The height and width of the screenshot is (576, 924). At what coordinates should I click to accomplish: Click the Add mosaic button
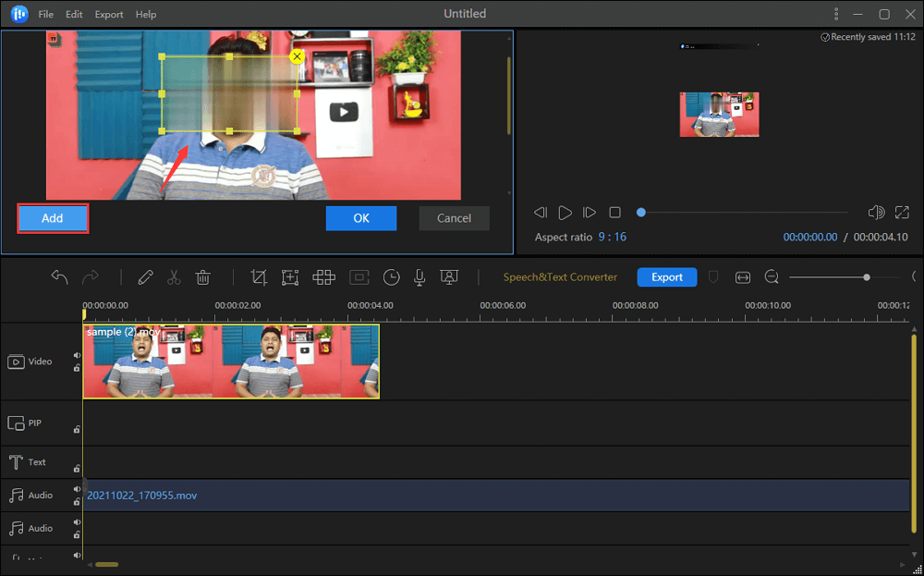pyautogui.click(x=53, y=218)
